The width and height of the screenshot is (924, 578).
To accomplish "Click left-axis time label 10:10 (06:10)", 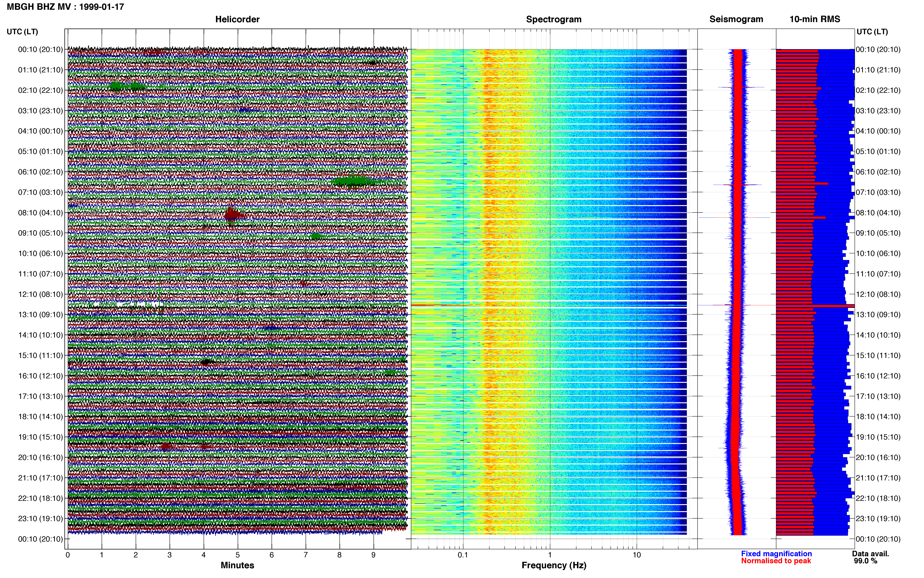I will pos(41,253).
